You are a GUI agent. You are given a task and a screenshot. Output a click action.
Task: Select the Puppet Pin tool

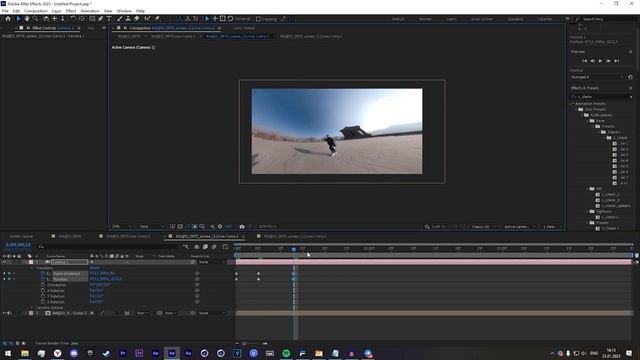157,18
